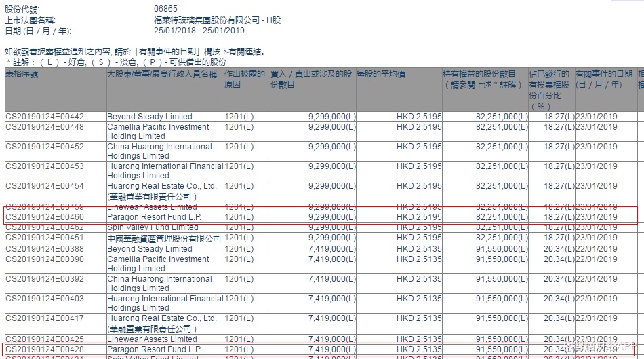Click China Huarong International Holdings in row E00452

pyautogui.click(x=160, y=151)
